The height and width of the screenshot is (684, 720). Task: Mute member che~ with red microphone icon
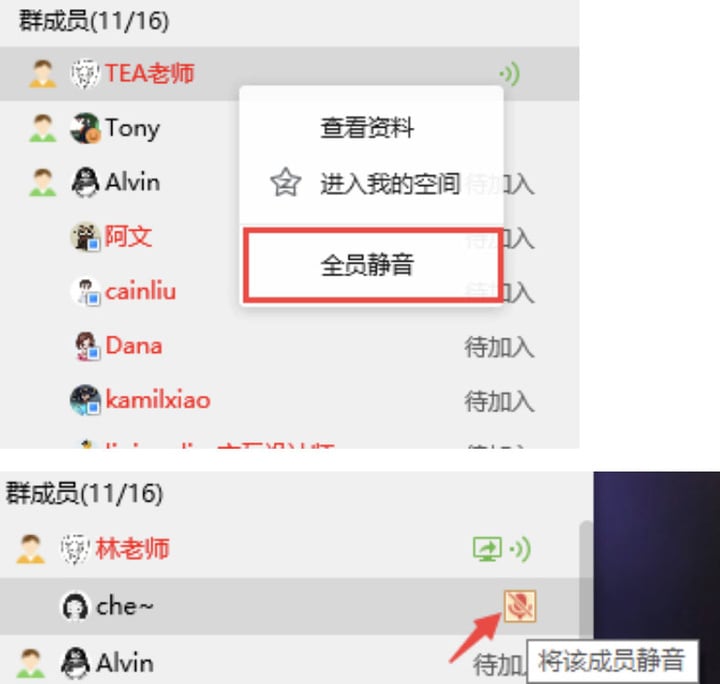point(520,606)
